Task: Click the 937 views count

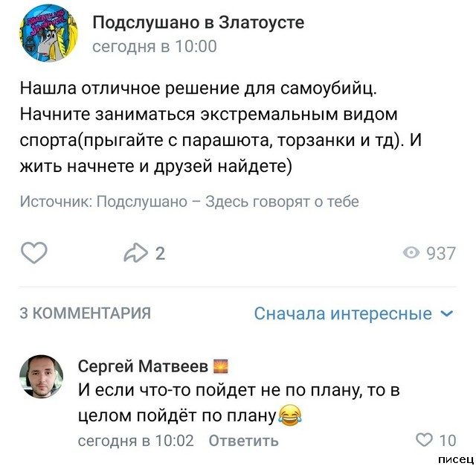Action: coord(440,254)
